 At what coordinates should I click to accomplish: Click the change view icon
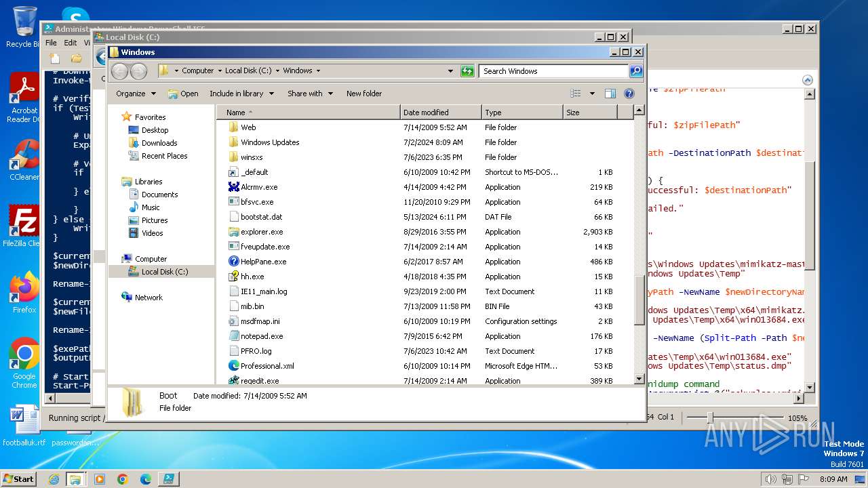click(576, 94)
